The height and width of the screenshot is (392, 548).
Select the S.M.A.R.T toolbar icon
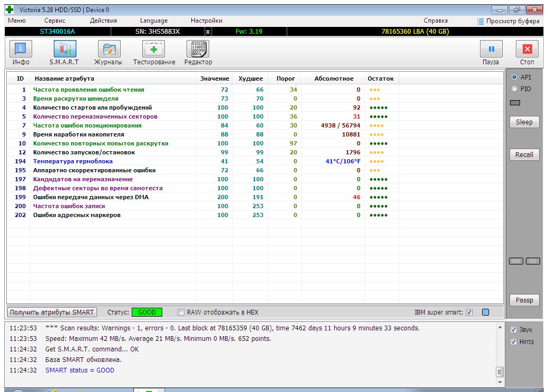[x=65, y=49]
